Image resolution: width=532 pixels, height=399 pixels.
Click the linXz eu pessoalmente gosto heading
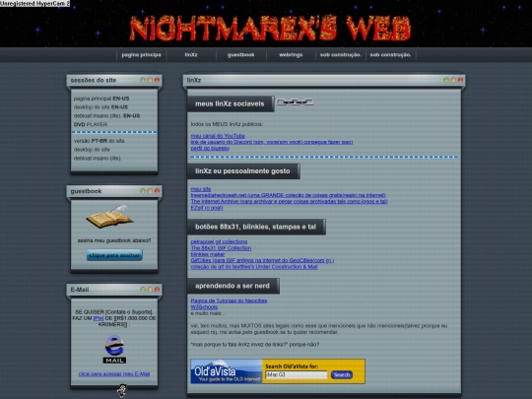243,171
